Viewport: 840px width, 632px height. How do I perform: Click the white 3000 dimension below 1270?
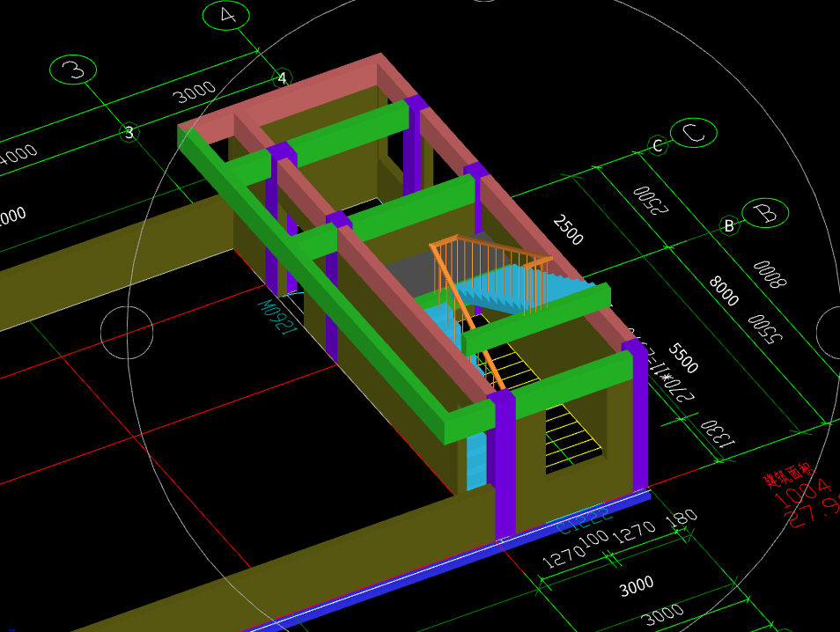point(637,586)
